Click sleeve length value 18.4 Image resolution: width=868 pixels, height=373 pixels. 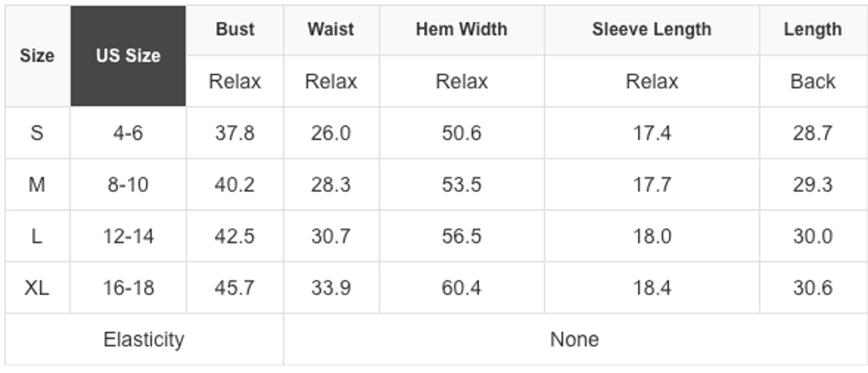[x=651, y=288]
